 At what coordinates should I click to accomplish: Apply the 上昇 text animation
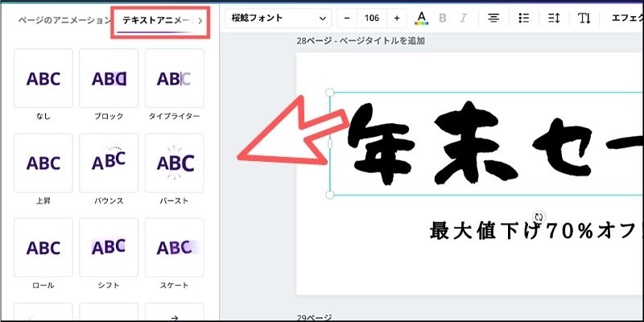43,163
